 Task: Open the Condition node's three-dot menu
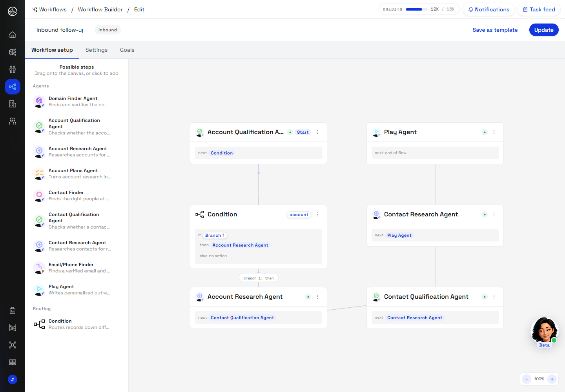(317, 214)
